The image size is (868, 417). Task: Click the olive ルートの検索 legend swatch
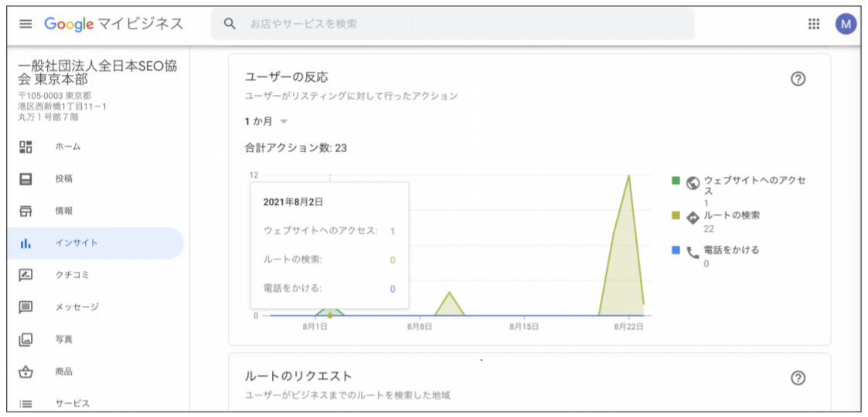point(676,215)
